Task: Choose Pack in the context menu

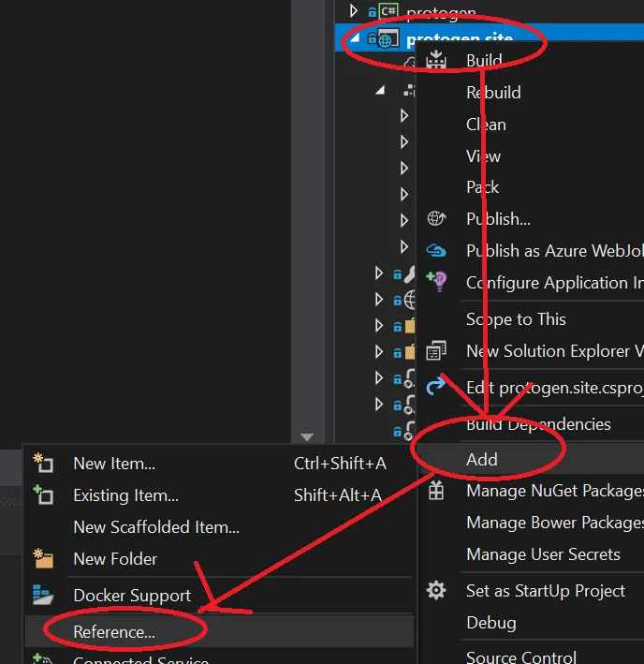Action: [482, 186]
